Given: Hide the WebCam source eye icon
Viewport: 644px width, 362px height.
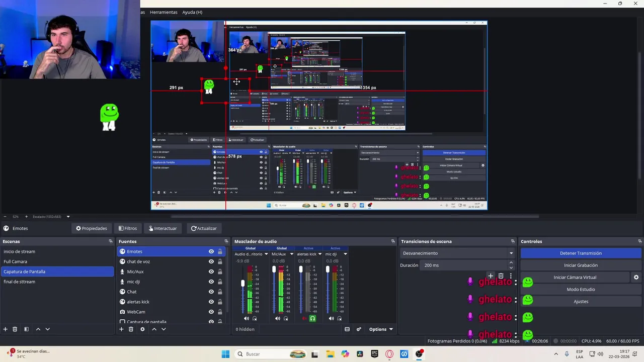Looking at the screenshot, I should tap(211, 312).
